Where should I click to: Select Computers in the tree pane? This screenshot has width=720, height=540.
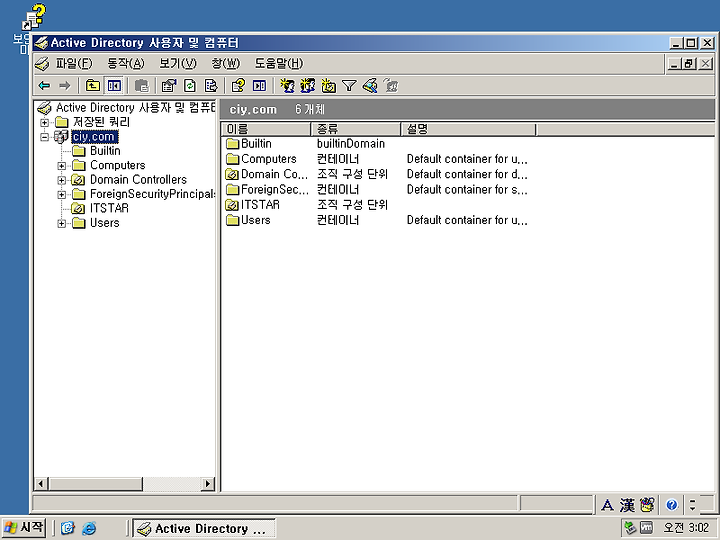click(118, 165)
